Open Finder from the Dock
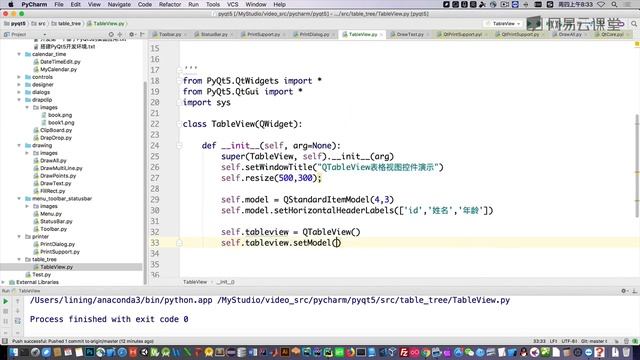Screen dimensions: 640x360 (13, 352)
